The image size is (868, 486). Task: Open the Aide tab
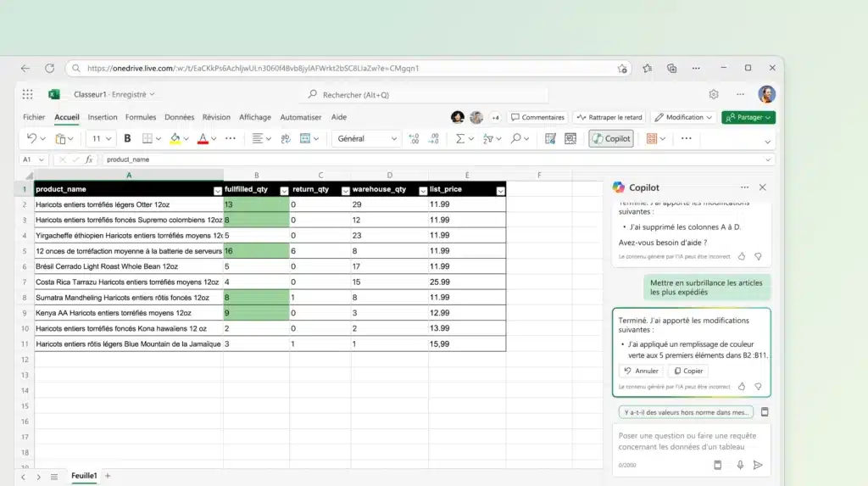[339, 117]
